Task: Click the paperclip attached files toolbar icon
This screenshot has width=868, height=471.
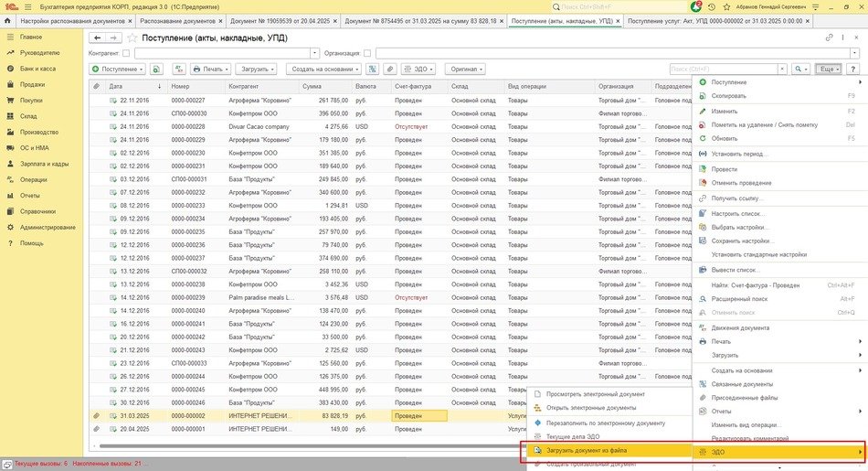Action: (x=389, y=69)
